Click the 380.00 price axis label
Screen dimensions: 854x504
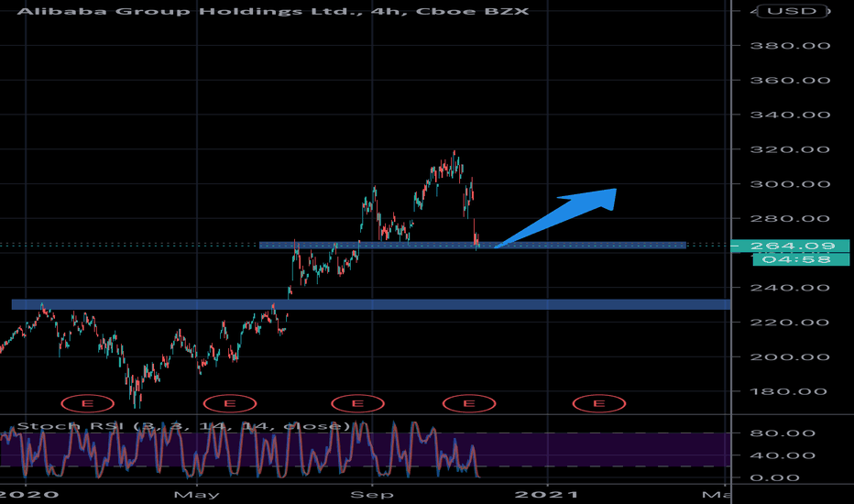coord(790,46)
